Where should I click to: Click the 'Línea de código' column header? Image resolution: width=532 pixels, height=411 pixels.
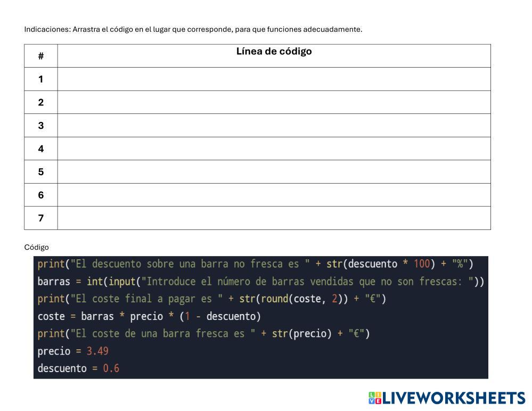coord(274,52)
